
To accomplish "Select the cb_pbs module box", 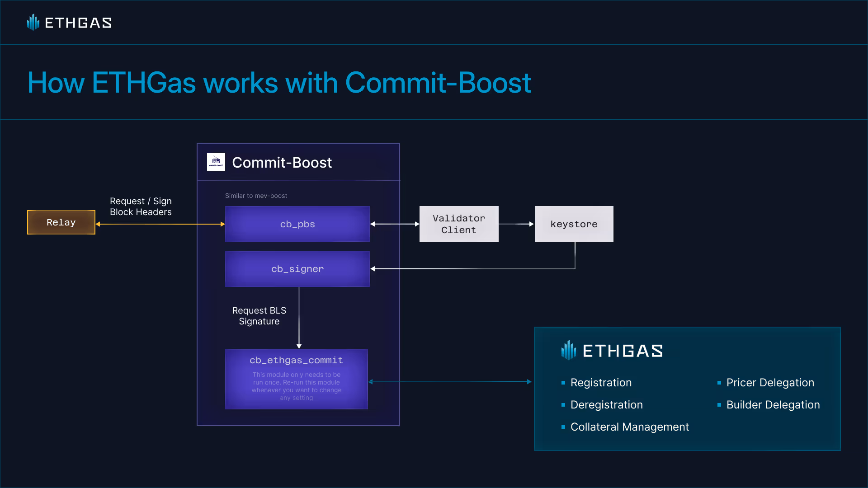I will (x=297, y=224).
